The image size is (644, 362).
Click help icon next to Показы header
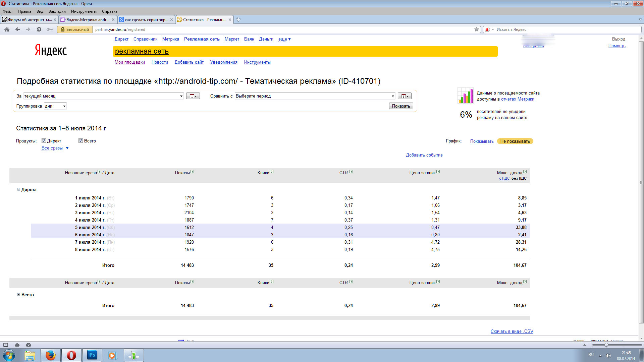192,172
